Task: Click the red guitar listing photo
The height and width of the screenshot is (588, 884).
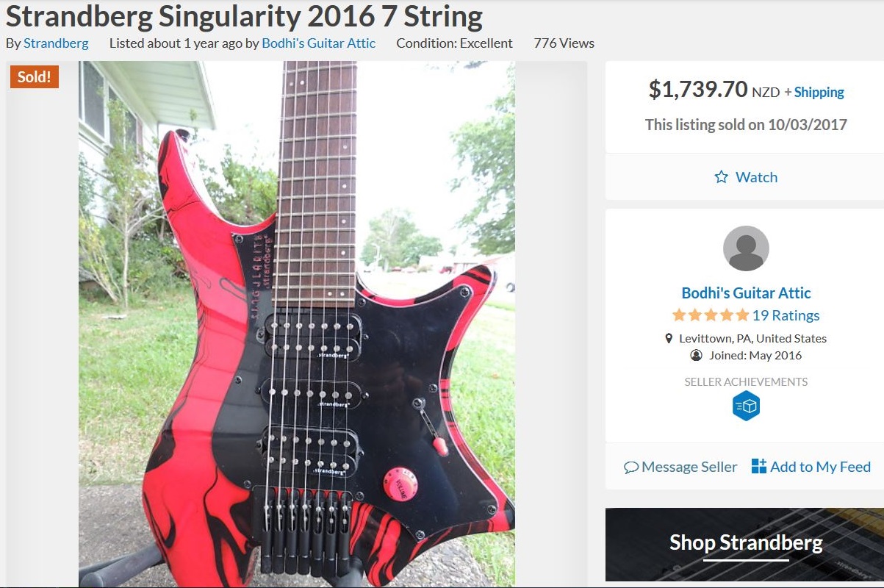Action: (297, 324)
